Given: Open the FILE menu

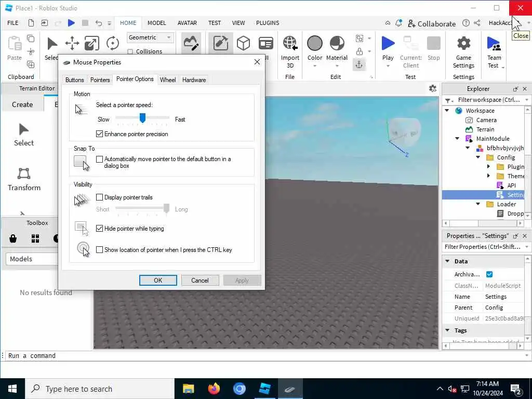Looking at the screenshot, I should 13,23.
